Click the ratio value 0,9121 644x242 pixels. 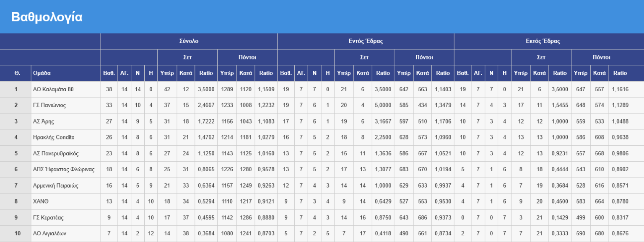coord(266,201)
